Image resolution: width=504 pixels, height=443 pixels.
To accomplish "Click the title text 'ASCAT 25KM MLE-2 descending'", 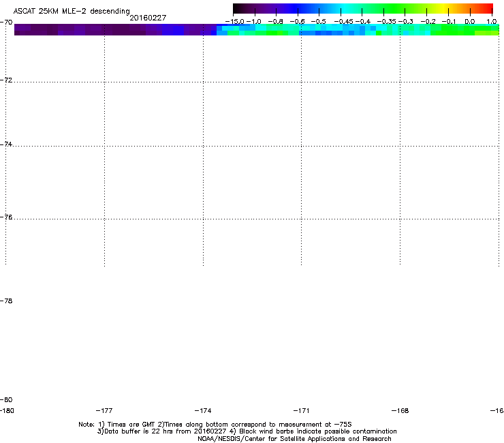I will tap(72, 12).
